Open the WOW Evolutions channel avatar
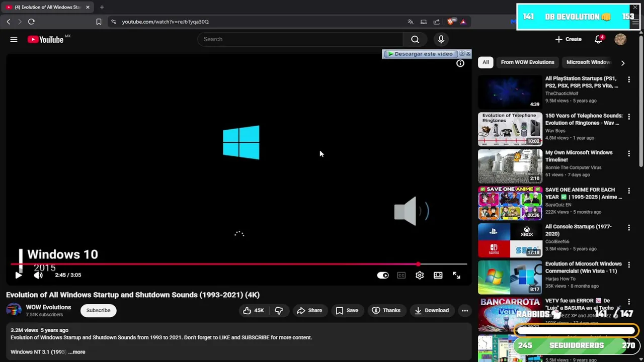644x362 pixels. pos(14,311)
